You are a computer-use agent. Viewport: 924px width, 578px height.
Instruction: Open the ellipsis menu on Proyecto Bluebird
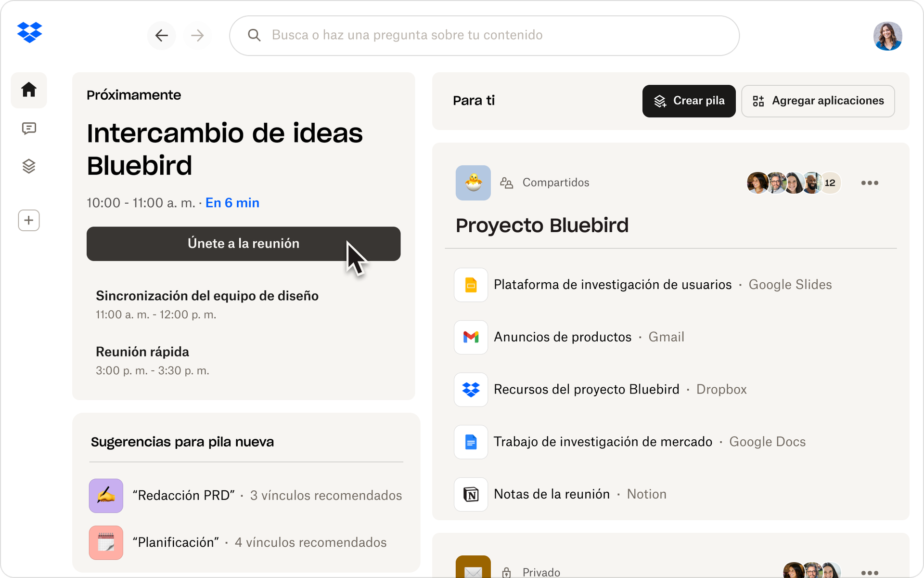point(870,183)
